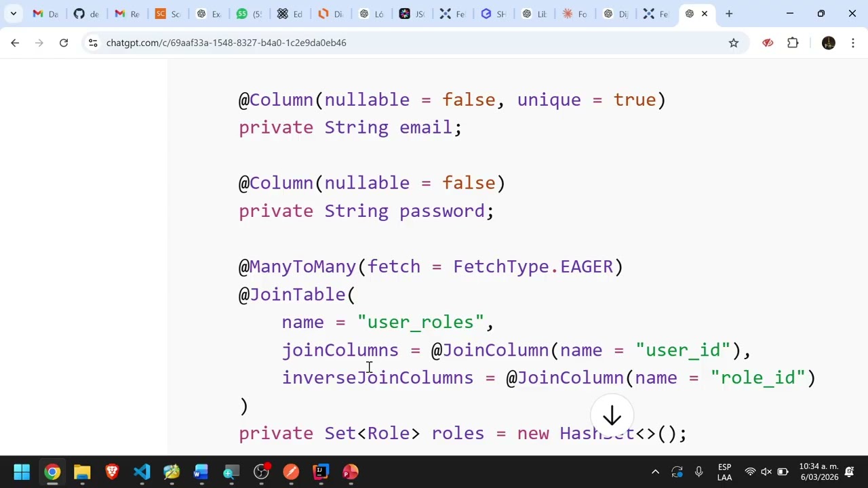
Task: Open the pink 'P' app on taskbar
Action: 351,472
